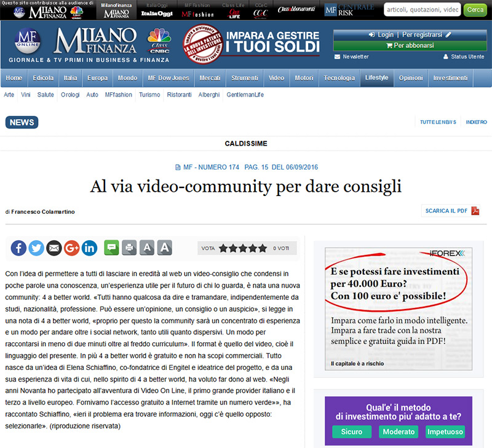Print the article using the printer icon
This screenshot has height=448, width=492.
pos(129,248)
